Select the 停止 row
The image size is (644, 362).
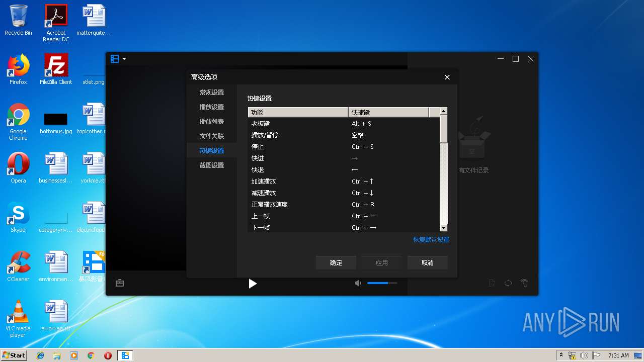tap(344, 147)
